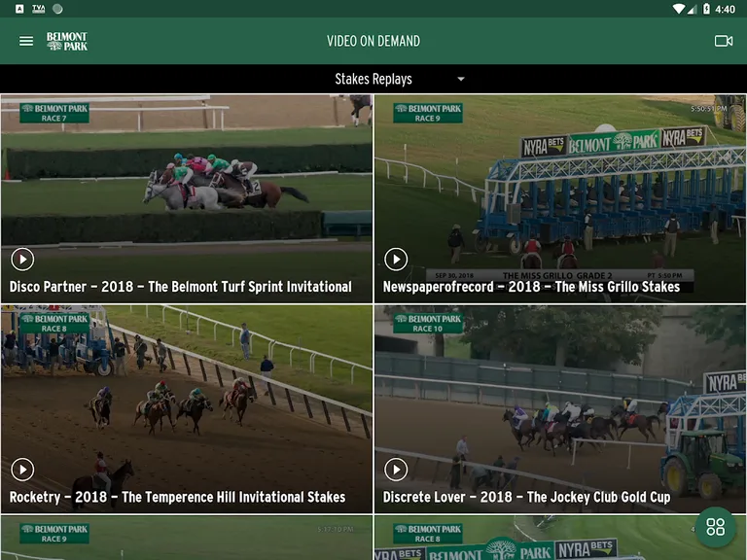
Task: Tap the Race 7 badge on Disco Partner video
Action: [x=54, y=113]
